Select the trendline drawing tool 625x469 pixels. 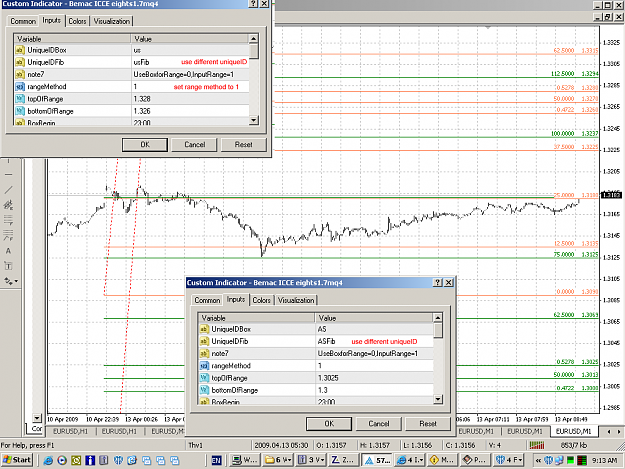click(8, 190)
